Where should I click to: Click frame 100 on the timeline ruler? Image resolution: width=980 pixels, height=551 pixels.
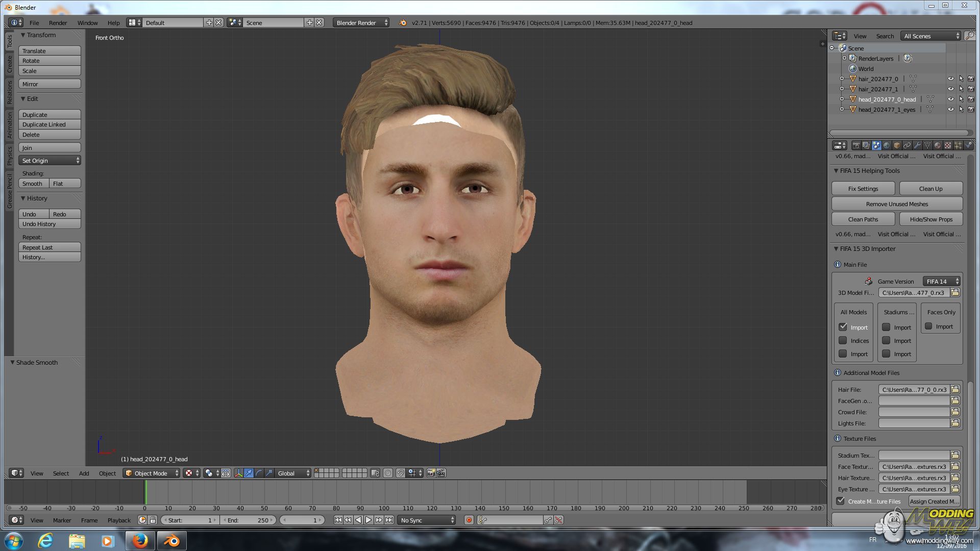click(x=384, y=508)
